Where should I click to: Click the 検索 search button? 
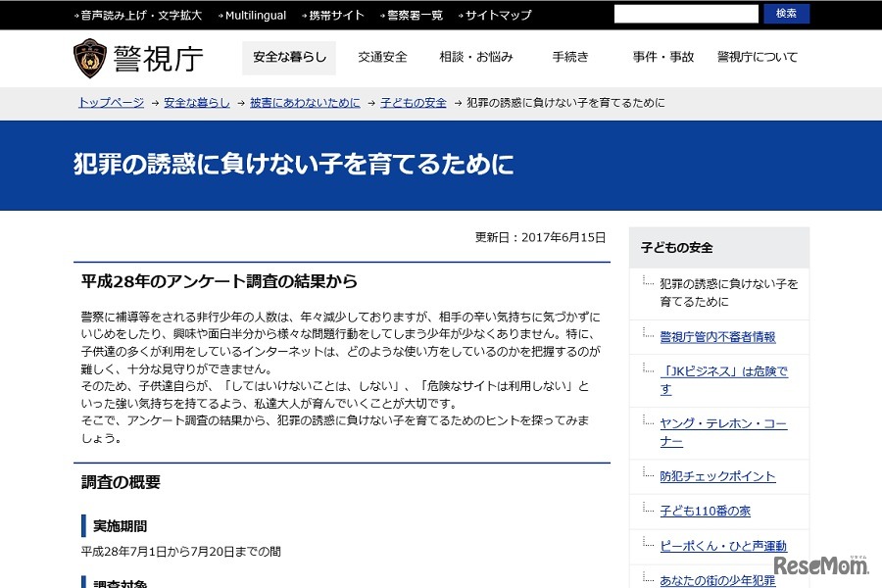click(786, 14)
